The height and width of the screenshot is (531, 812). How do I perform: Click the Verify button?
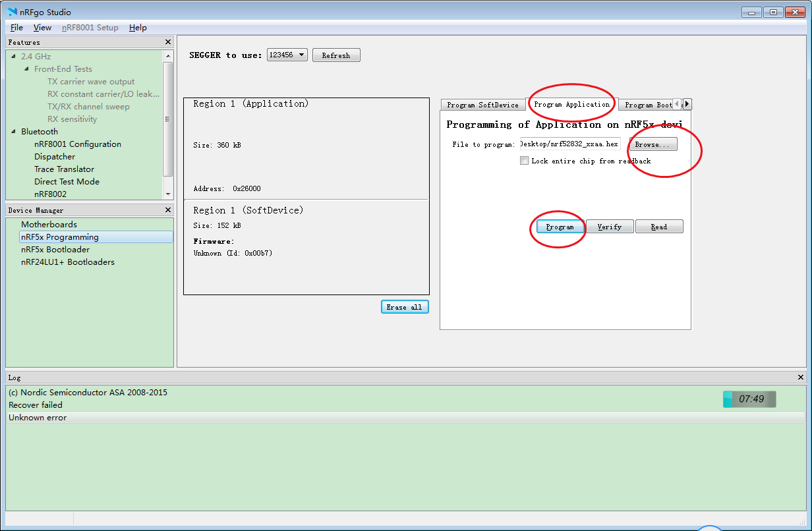pos(610,227)
